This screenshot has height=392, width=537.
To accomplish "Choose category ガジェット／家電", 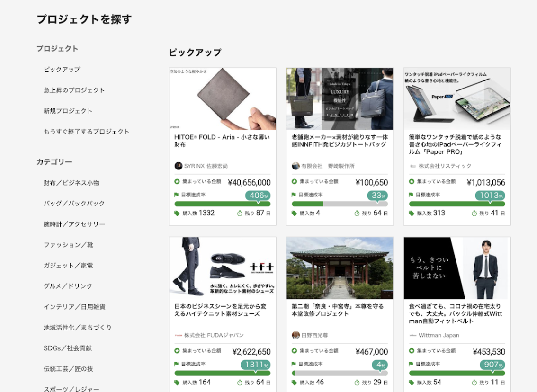I will [x=68, y=265].
